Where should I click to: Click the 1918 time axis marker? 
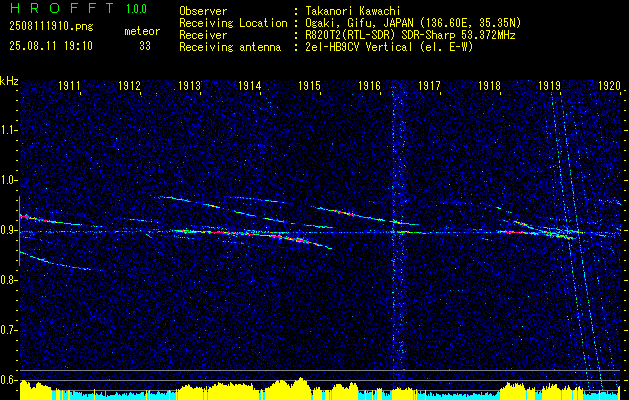click(489, 86)
